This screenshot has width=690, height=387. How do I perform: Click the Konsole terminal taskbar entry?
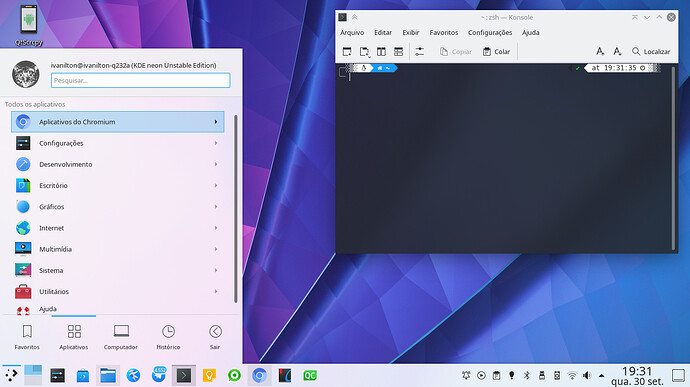point(184,375)
